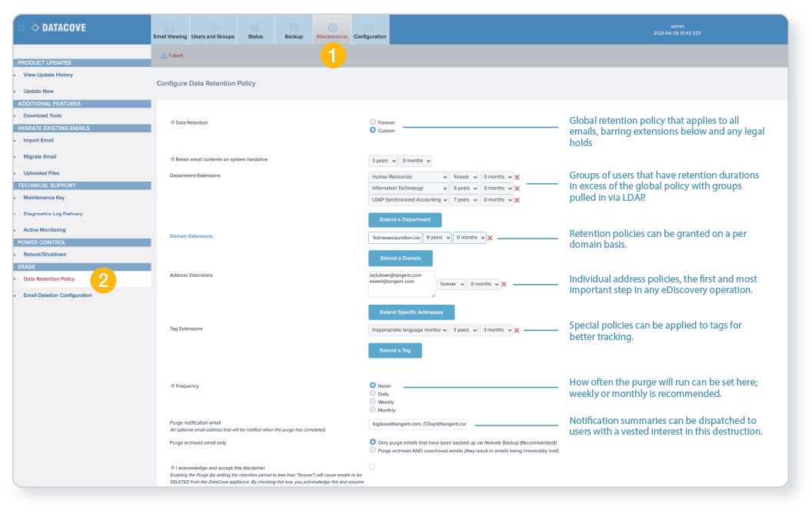
Task: Open the LDAP Accounting 7 years dropdown
Action: point(464,199)
